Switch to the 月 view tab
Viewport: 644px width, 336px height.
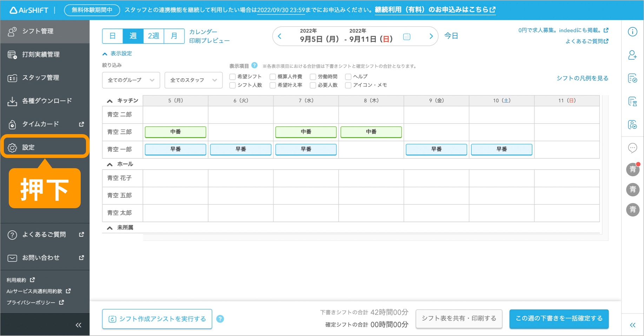[174, 35]
